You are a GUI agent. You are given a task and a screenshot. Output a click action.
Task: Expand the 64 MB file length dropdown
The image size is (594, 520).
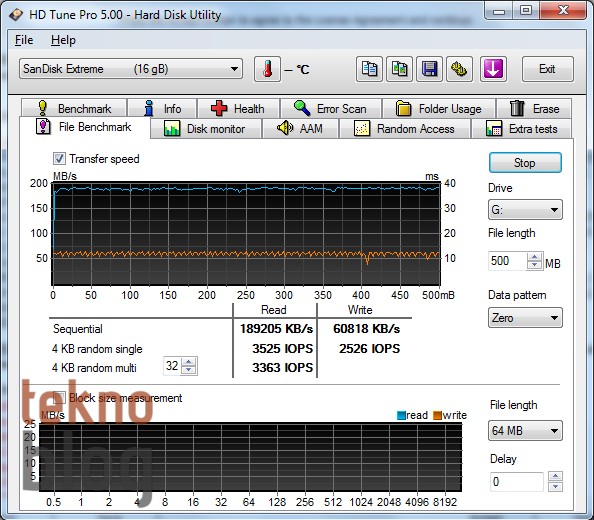[x=525, y=431]
